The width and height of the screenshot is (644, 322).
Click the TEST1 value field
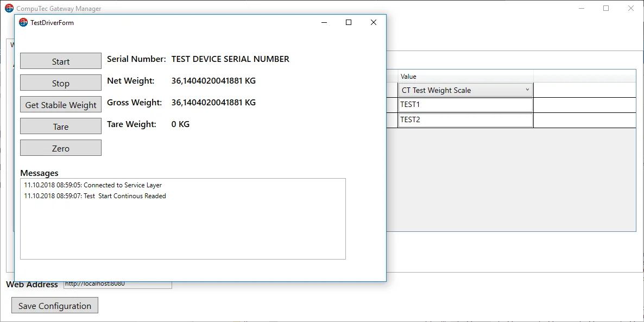tap(465, 105)
